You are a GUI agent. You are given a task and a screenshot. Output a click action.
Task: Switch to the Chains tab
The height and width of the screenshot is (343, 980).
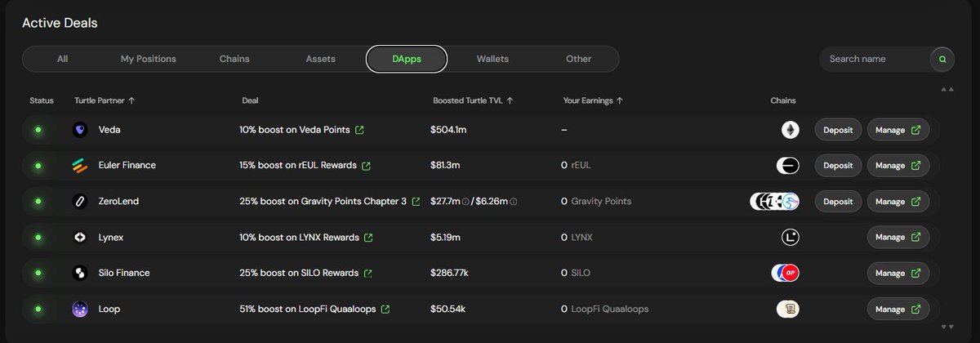tap(234, 59)
